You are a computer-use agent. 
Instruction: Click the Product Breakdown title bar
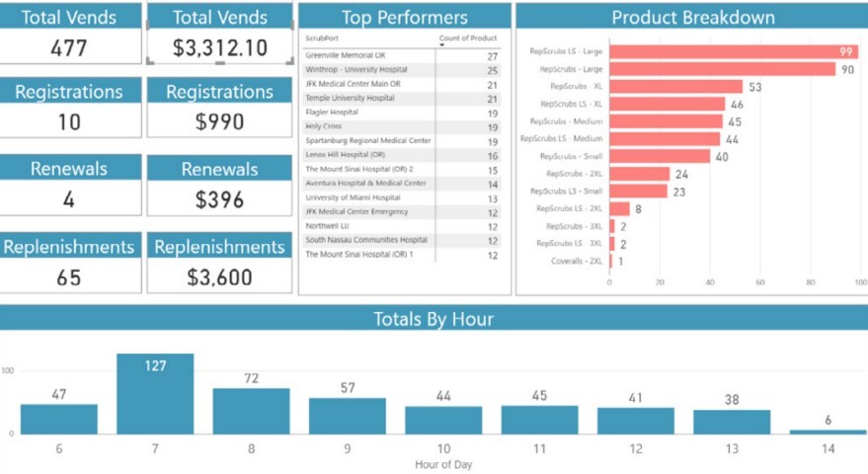point(692,17)
